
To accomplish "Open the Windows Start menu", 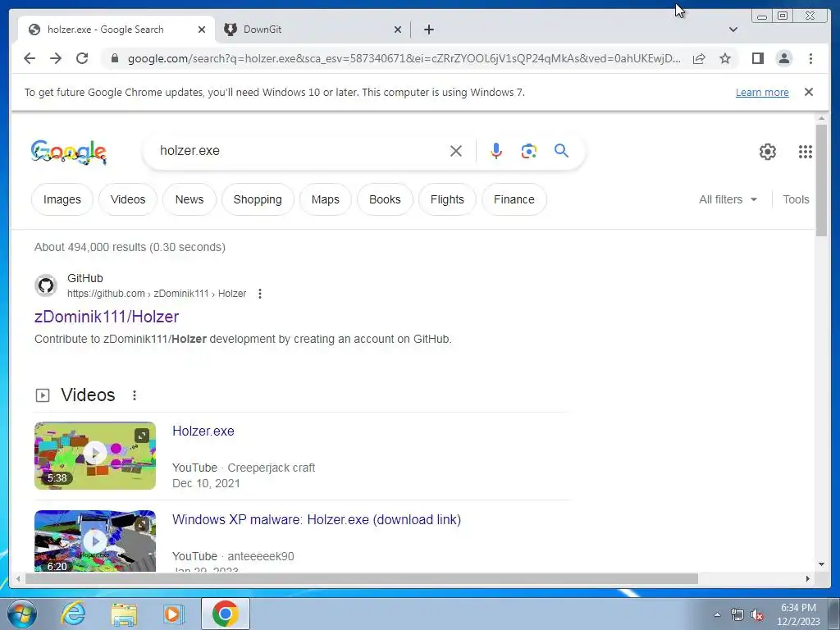I will [x=21, y=614].
